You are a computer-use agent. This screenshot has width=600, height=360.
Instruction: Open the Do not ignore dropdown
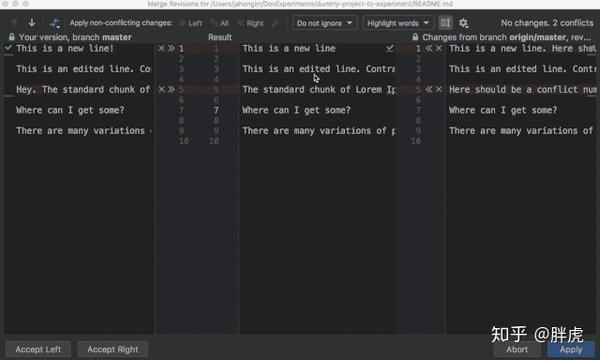click(x=325, y=23)
